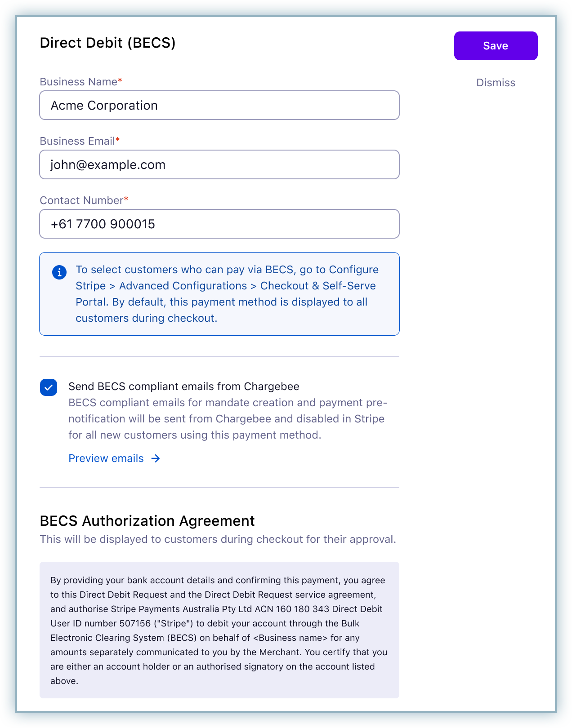Click the Configure Stripe instructions text

click(227, 294)
